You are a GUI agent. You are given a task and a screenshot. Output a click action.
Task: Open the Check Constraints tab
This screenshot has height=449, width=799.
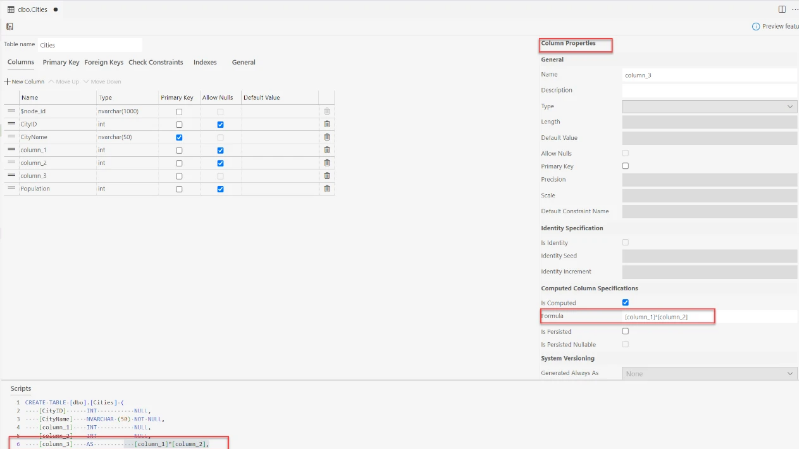point(155,62)
